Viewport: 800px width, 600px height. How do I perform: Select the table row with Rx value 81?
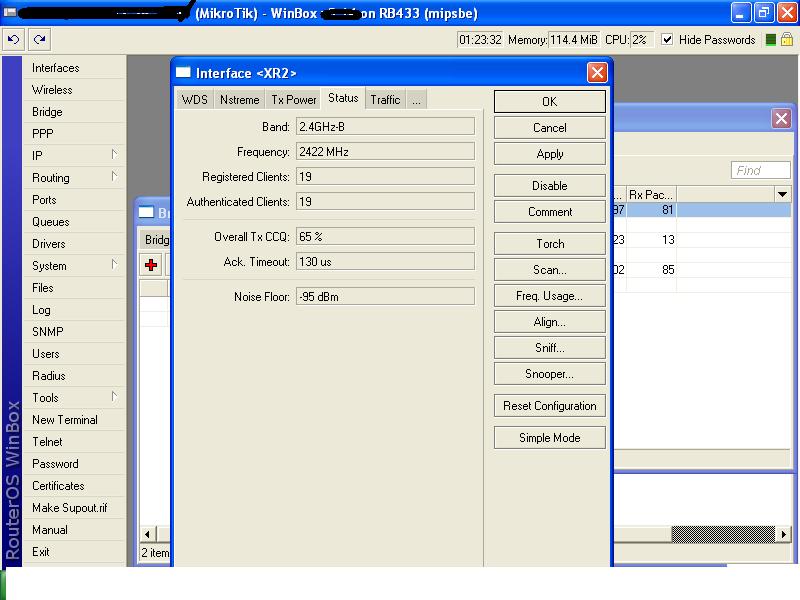702,210
